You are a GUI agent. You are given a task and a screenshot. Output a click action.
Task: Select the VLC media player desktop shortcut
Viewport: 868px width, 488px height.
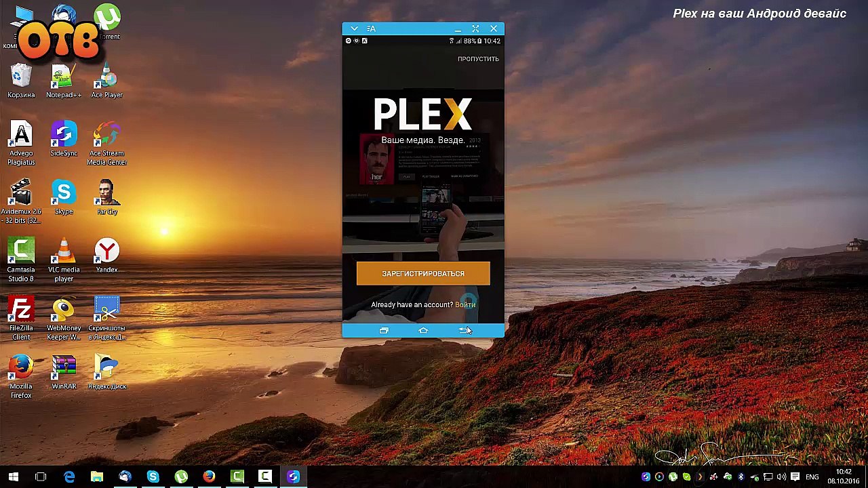tap(64, 260)
